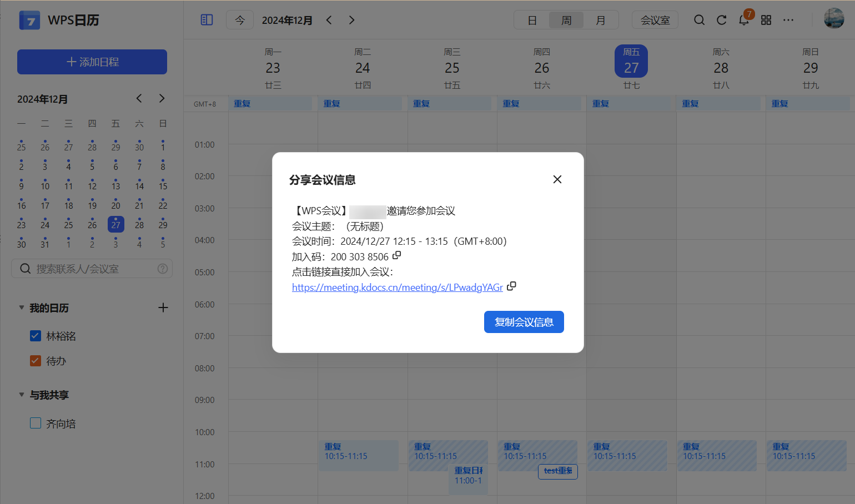Select day 31 in mini calendar
Image resolution: width=855 pixels, height=504 pixels.
coord(45,244)
